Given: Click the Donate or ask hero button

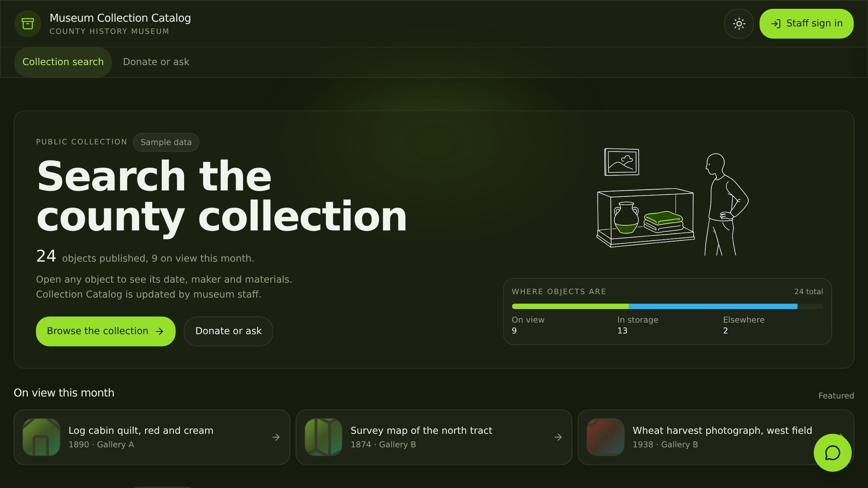Looking at the screenshot, I should 228,331.
